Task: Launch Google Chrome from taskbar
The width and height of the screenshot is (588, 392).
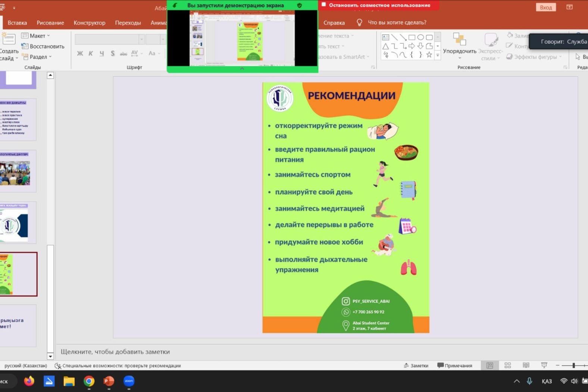Action: pyautogui.click(x=89, y=381)
